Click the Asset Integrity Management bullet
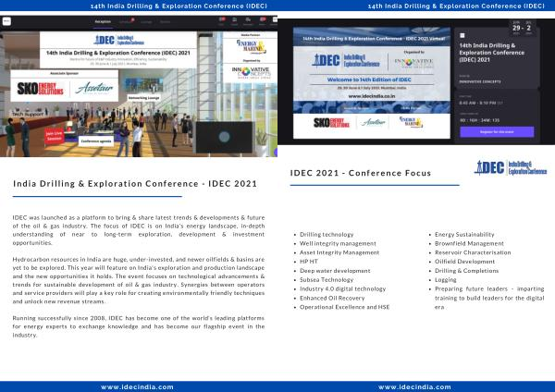The width and height of the screenshot is (555, 392). [x=339, y=252]
